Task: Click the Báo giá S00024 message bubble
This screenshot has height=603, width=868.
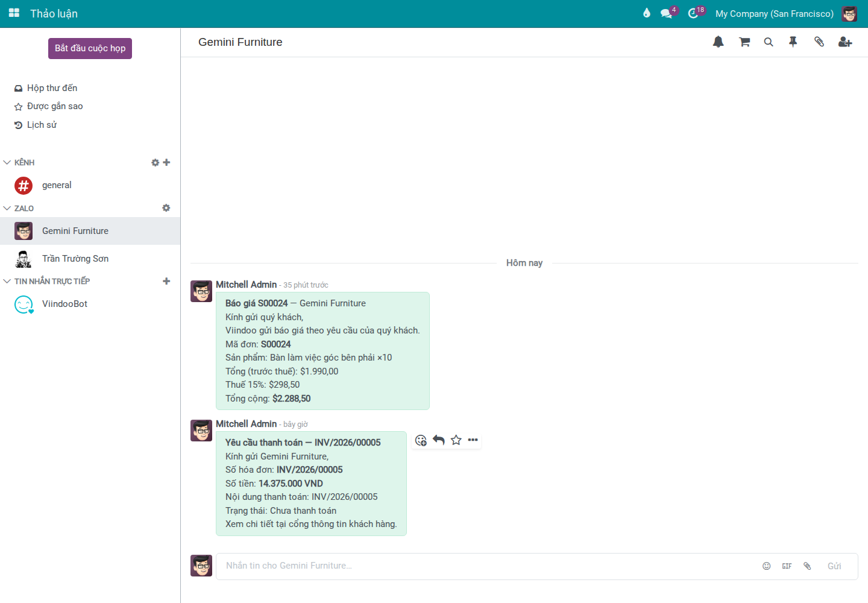Action: (322, 351)
